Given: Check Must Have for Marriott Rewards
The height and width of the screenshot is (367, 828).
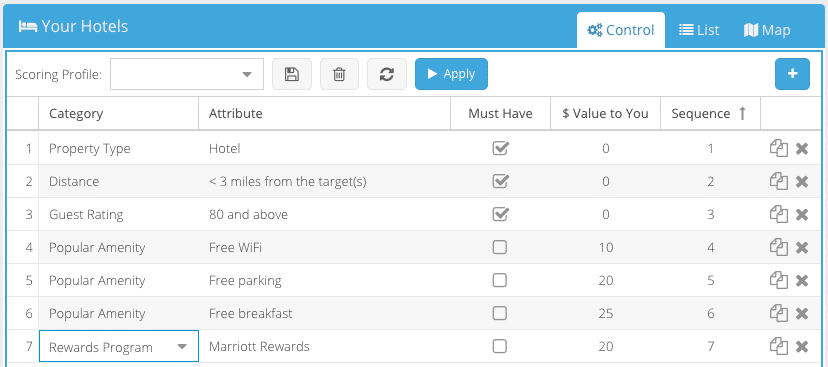Looking at the screenshot, I should [500, 346].
